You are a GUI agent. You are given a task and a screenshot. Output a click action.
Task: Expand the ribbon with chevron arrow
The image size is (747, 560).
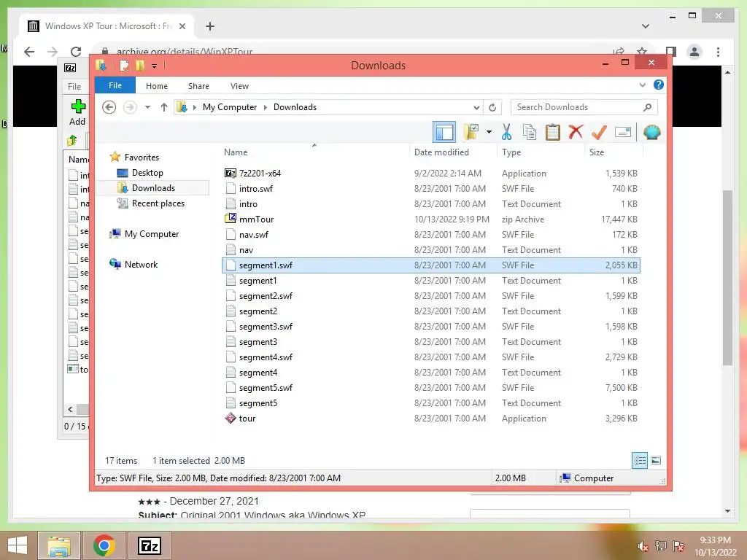click(642, 85)
